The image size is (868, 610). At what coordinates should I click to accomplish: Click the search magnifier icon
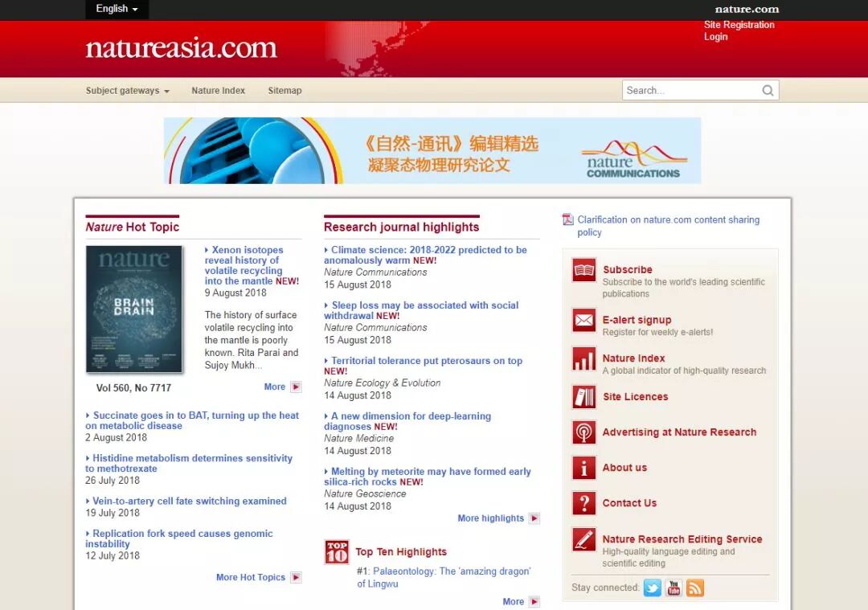(x=768, y=90)
